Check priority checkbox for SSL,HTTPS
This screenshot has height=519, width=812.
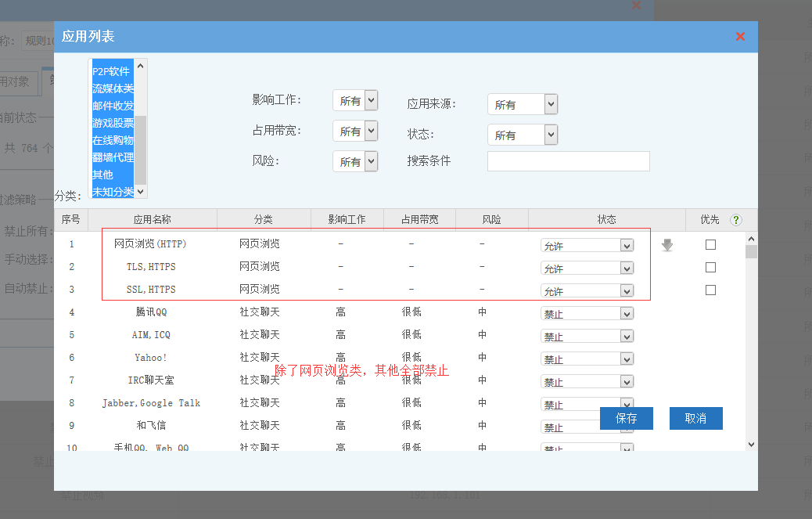(710, 290)
